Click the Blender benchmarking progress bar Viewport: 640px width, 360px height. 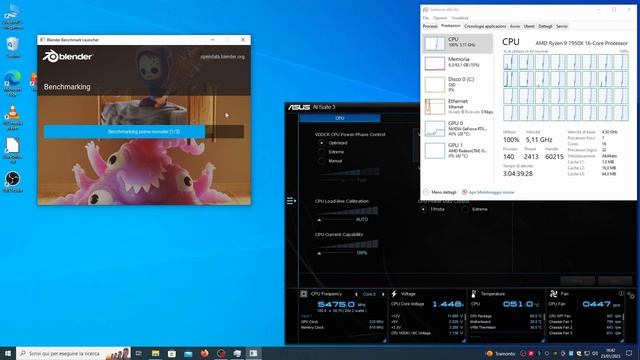coord(144,132)
